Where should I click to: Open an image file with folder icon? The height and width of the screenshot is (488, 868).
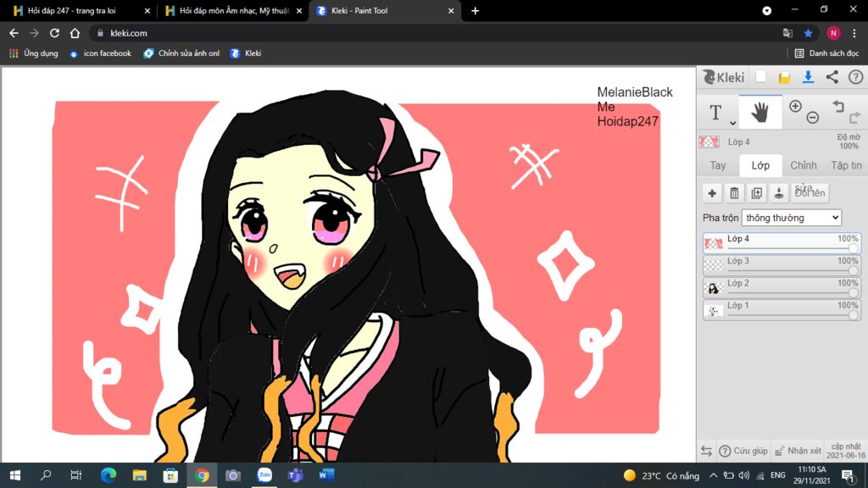tap(784, 77)
